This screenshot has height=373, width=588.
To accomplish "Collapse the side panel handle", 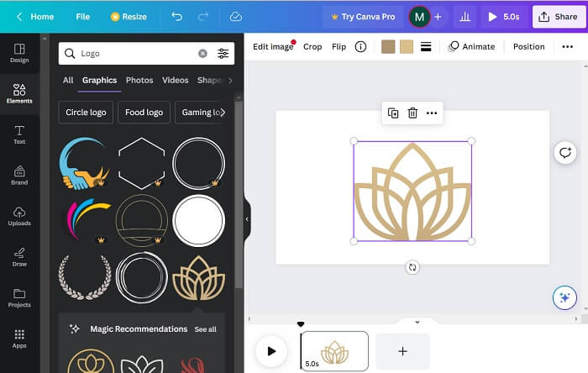I will 247,219.
